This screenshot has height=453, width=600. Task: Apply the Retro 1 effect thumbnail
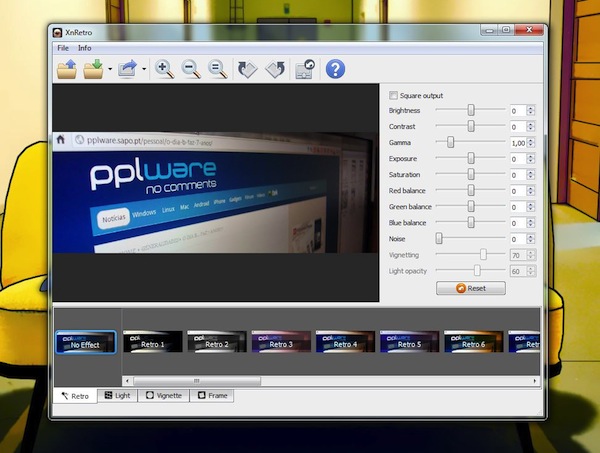click(x=152, y=342)
